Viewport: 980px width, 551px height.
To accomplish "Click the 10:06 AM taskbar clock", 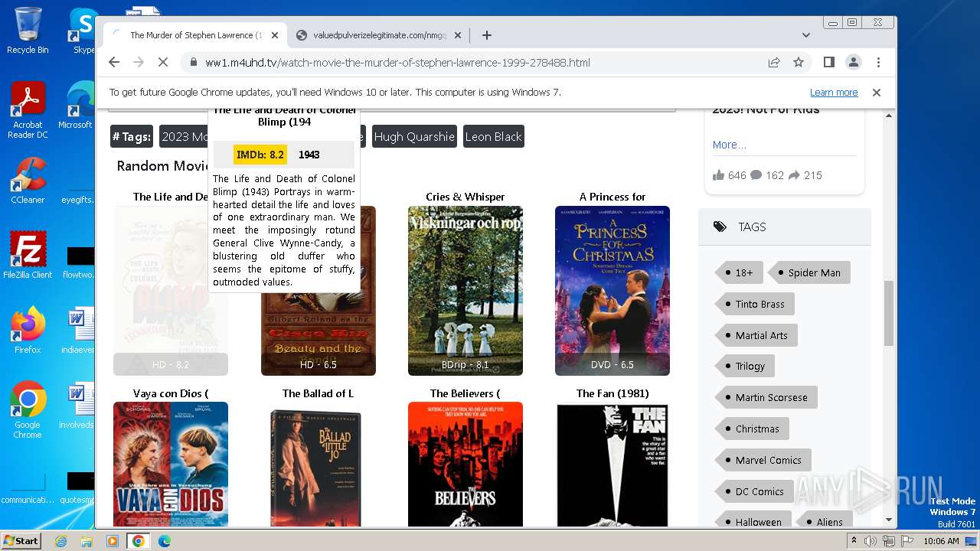I will (x=941, y=541).
